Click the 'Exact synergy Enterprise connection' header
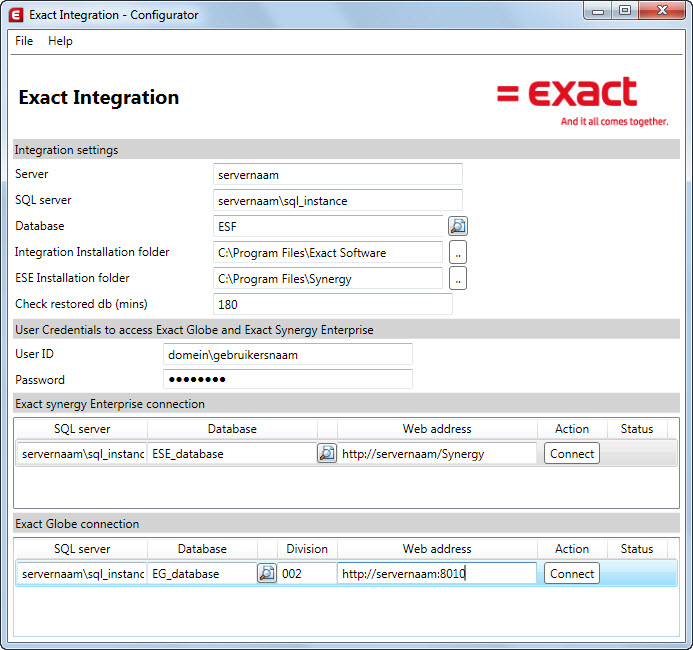The image size is (693, 650). (x=346, y=403)
